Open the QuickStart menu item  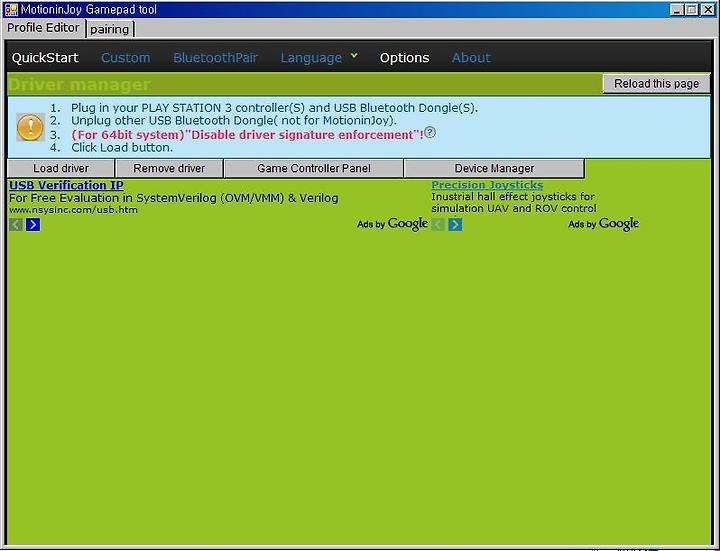[x=45, y=58]
